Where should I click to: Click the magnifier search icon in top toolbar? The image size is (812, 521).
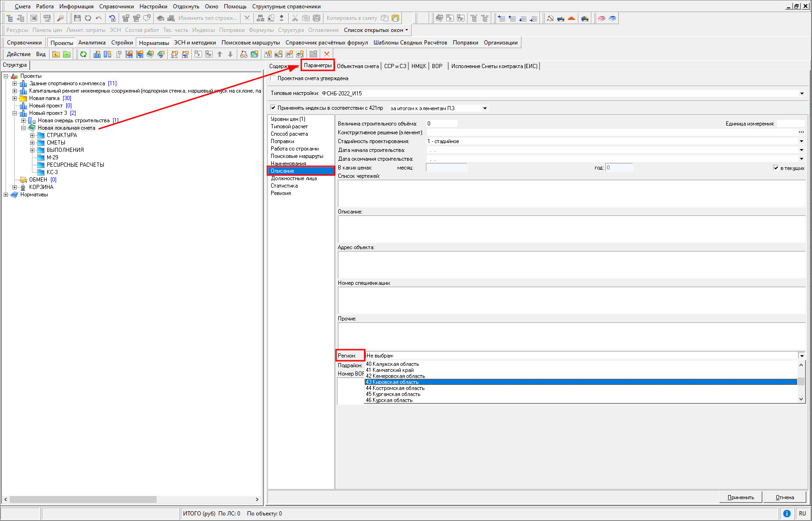(x=60, y=18)
